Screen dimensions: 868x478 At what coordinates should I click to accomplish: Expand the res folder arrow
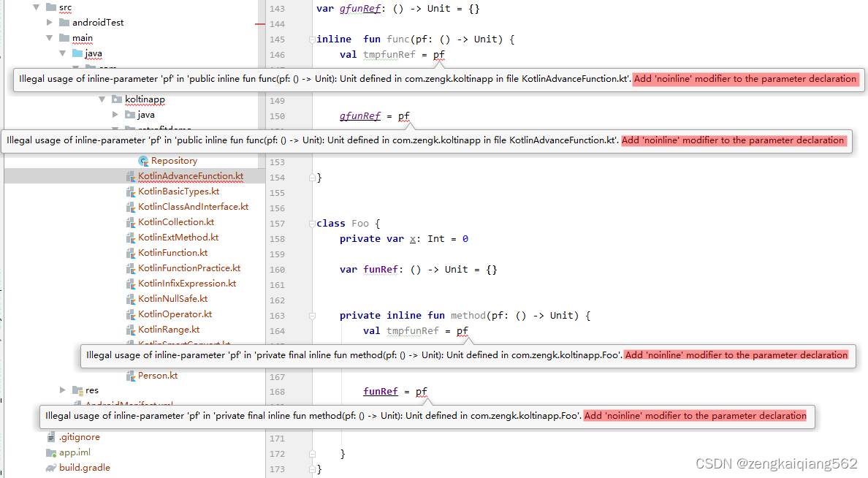point(63,390)
